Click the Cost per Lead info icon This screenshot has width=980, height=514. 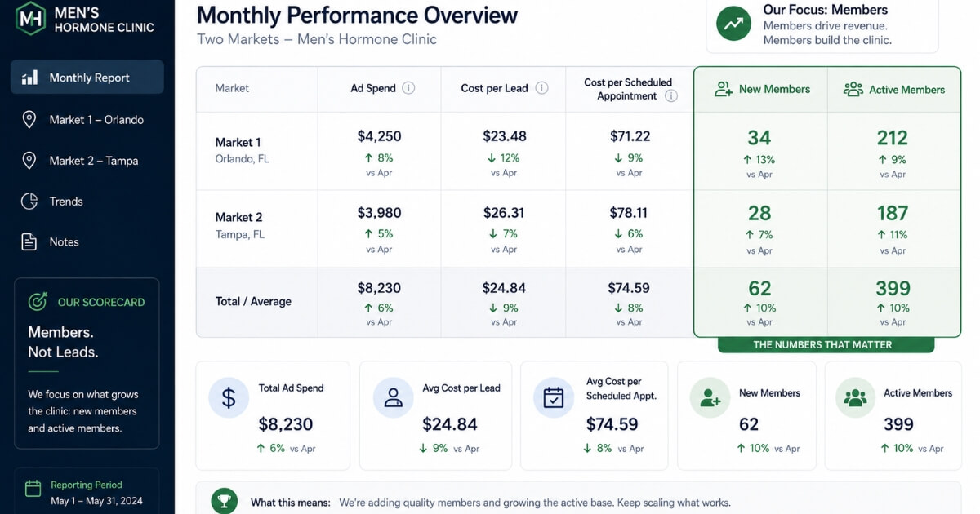coord(541,88)
